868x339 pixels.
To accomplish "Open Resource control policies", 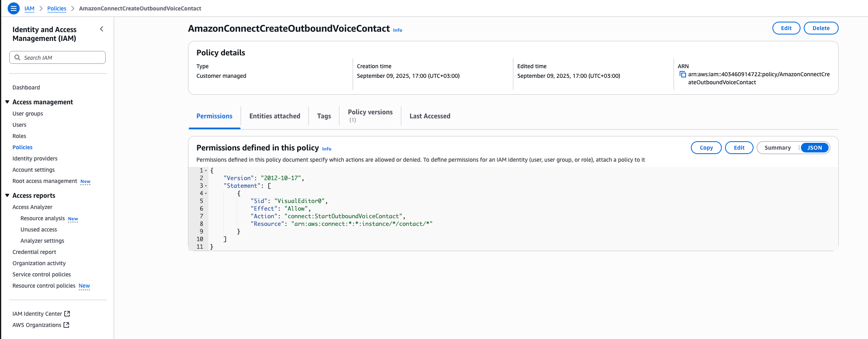I will 44,286.
